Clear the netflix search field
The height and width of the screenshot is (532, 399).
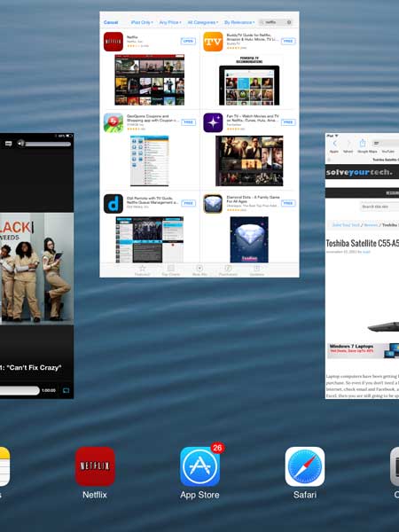point(289,22)
